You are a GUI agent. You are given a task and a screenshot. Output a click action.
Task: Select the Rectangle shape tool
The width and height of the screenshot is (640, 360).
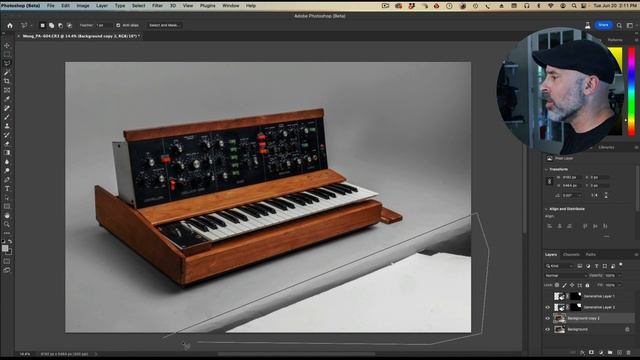(x=7, y=207)
